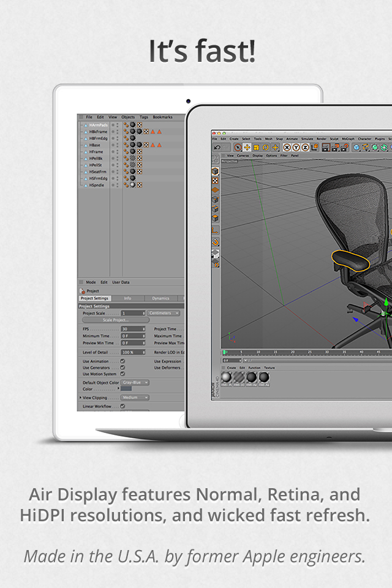Click the blue Cube primitive icon
This screenshot has height=588, width=392.
(x=356, y=148)
